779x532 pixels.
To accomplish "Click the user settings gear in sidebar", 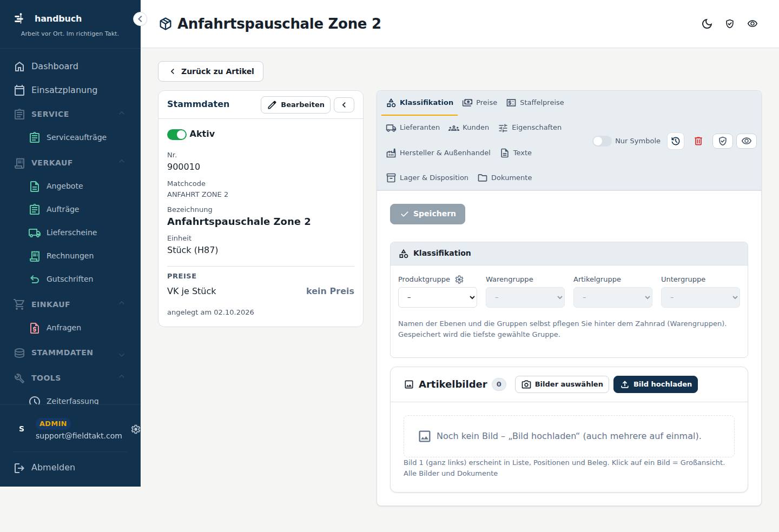I will [x=136, y=429].
